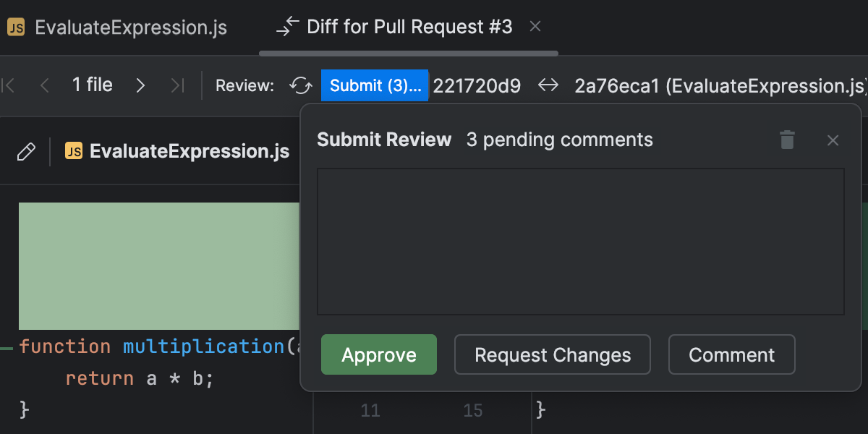868x434 pixels.
Task: Submit review as Comment
Action: (x=731, y=354)
